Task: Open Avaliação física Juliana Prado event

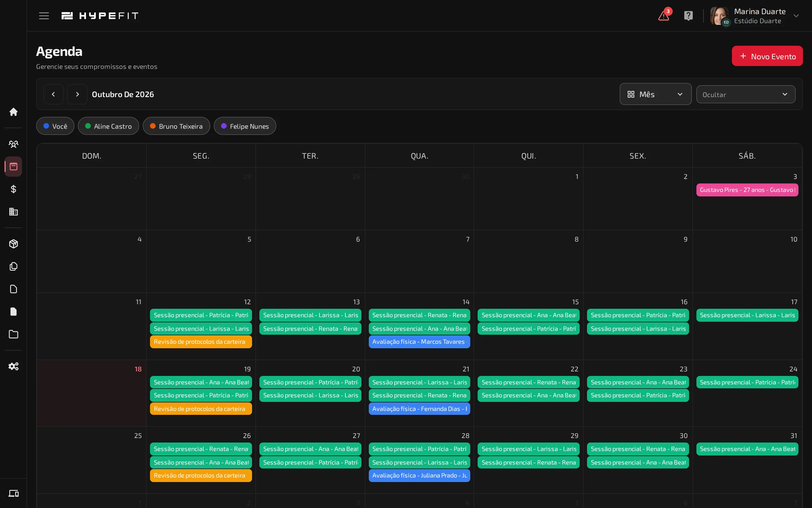Action: [419, 476]
